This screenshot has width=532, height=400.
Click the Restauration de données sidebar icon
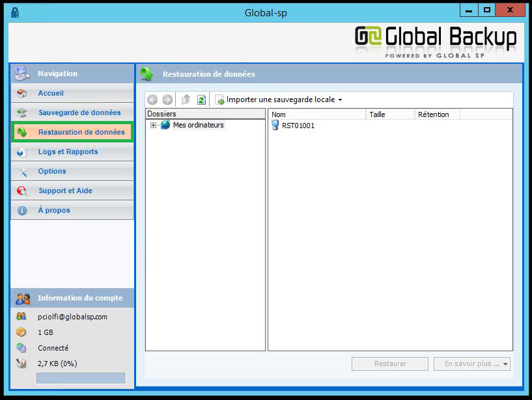22,132
